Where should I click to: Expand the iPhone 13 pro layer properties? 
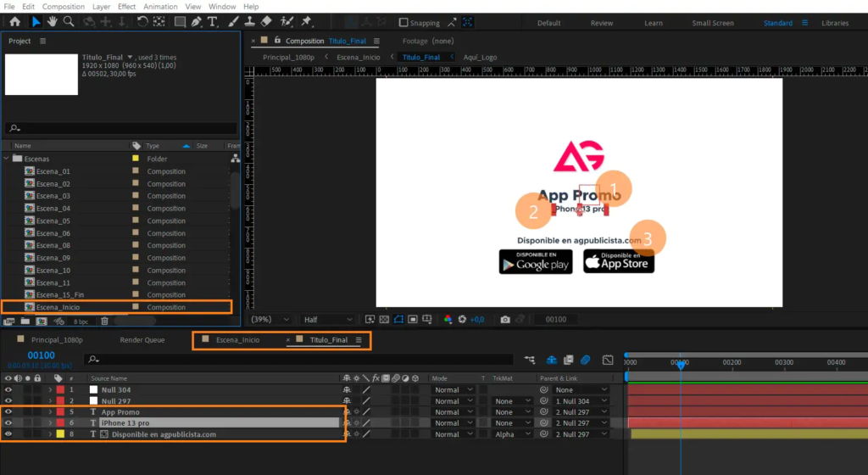(50, 423)
